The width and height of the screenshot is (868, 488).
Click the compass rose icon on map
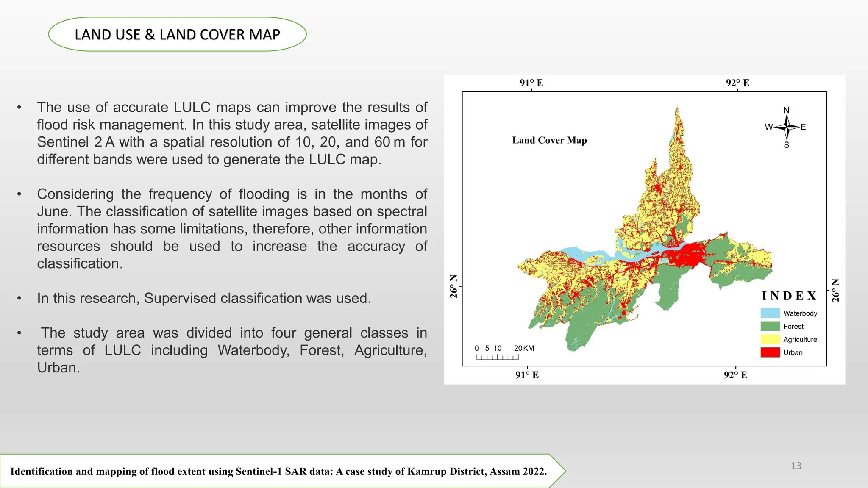pos(787,127)
